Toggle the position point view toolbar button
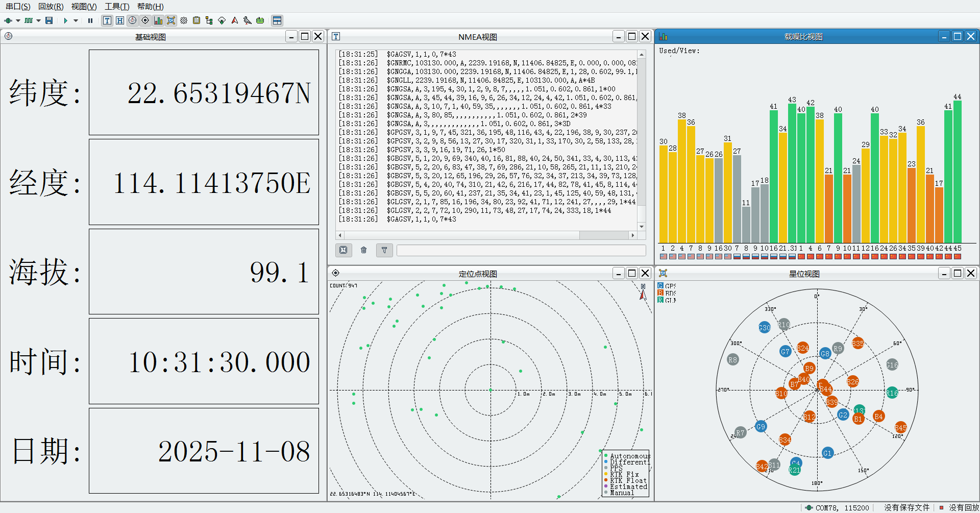This screenshot has height=513, width=980. (x=145, y=20)
